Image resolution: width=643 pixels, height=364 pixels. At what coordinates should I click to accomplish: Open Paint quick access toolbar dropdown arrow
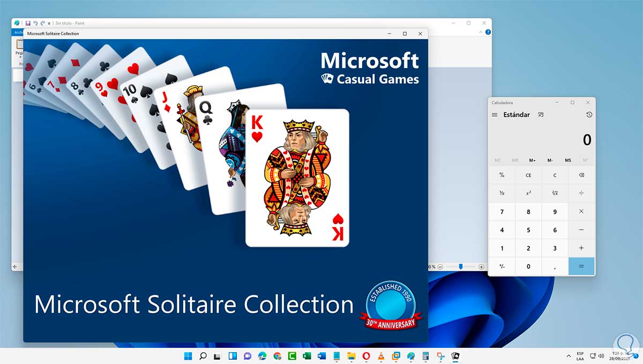tap(49, 24)
